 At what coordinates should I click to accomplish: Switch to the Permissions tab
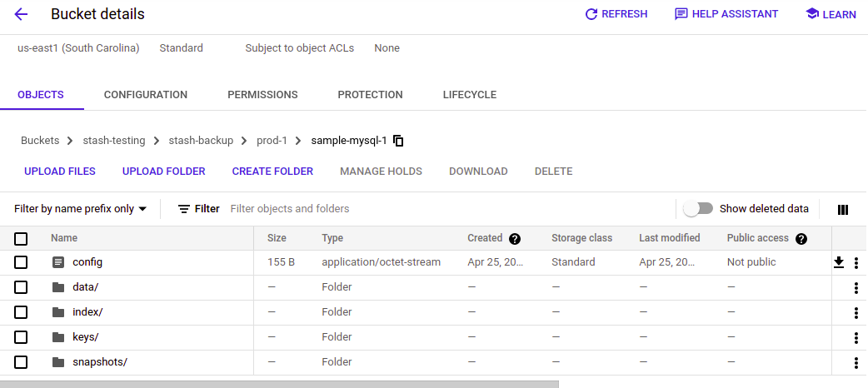coord(262,95)
